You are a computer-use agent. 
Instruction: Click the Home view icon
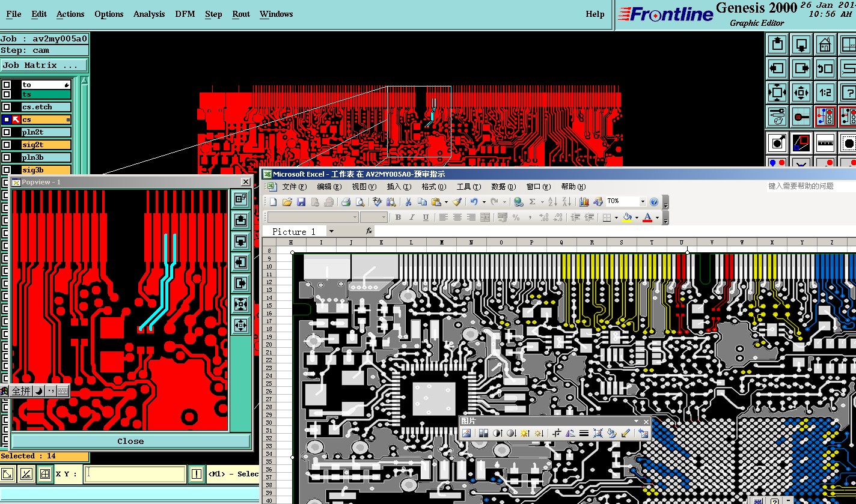click(x=825, y=44)
